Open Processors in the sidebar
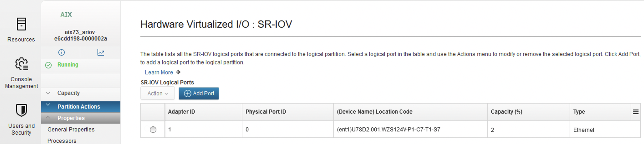Screen dimensions: 644x144 [62, 141]
